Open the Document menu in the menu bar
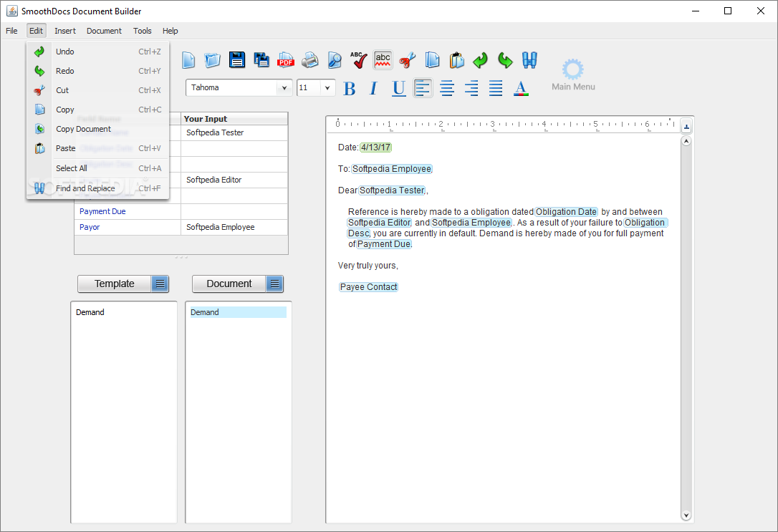The image size is (778, 532). (x=104, y=31)
